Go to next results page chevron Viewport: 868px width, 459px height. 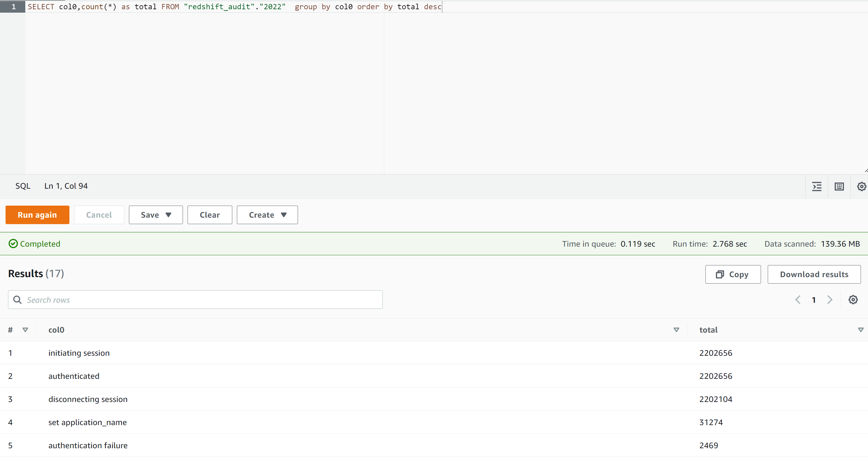(x=830, y=299)
